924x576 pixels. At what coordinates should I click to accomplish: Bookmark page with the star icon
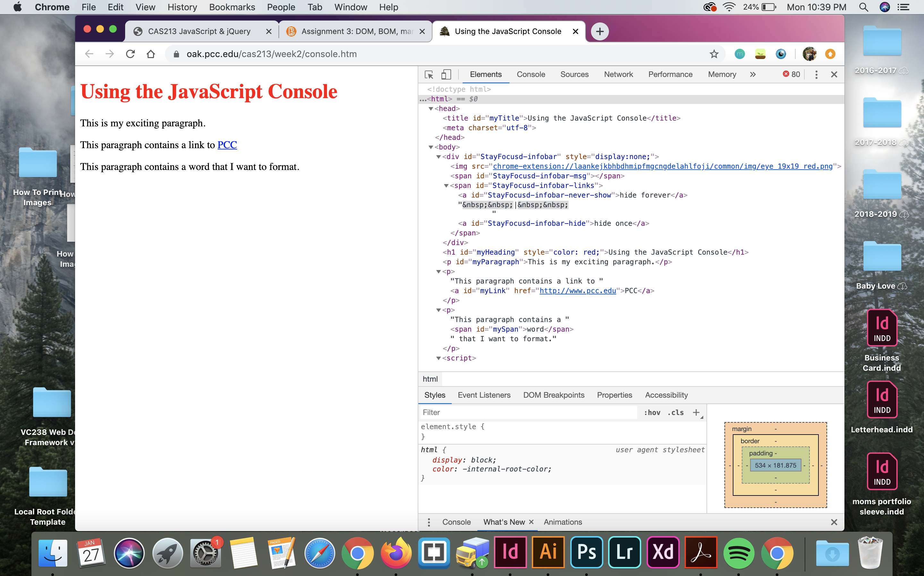tap(714, 54)
